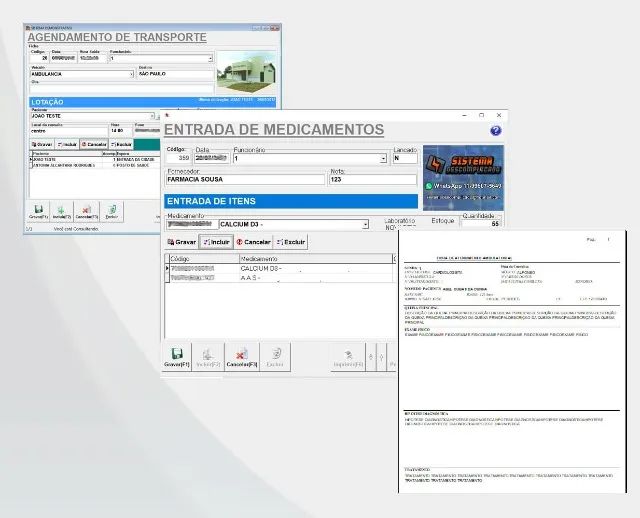Click Fornecedor field with FARMACIA SOUSA
Screen dimensions: 640x518
coord(245,180)
